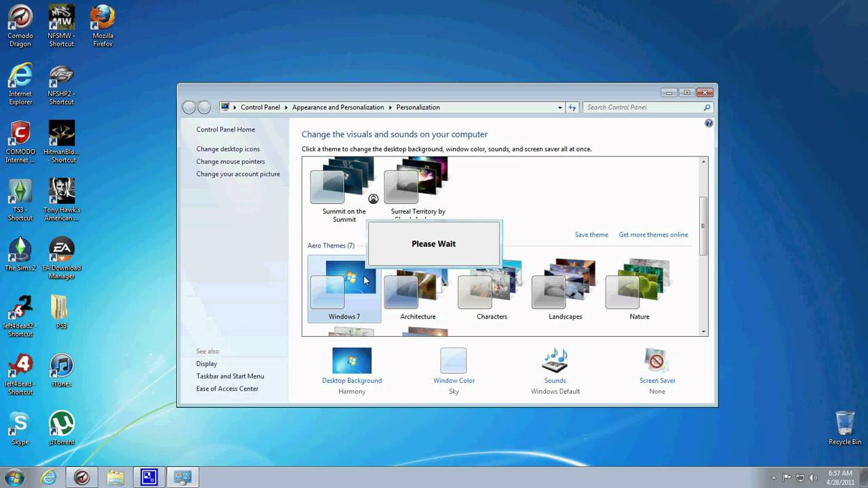Open Ease of Access Center link

click(227, 389)
